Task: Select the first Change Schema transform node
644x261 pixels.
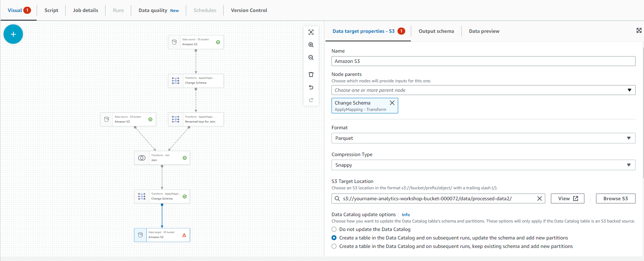Action: 196,81
